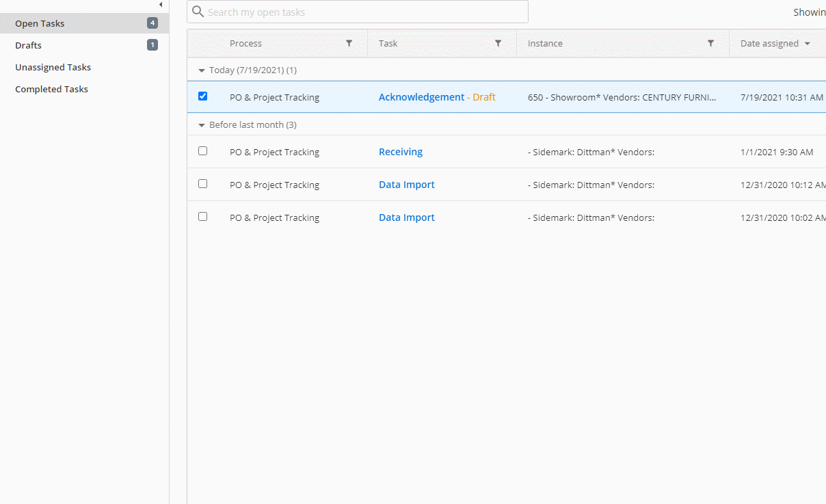Open the Open Tasks view
The height and width of the screenshot is (504, 826).
click(84, 23)
